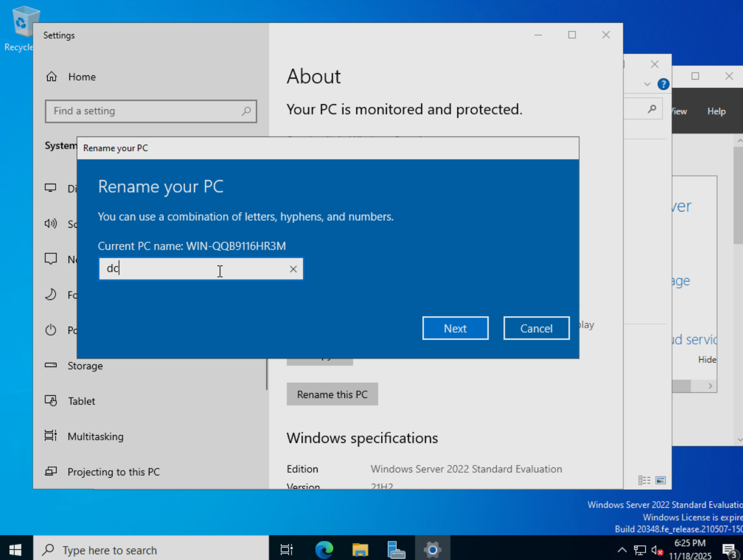Click Next in the Rename your PC dialog
Screen dimensions: 743x560
click(x=455, y=328)
